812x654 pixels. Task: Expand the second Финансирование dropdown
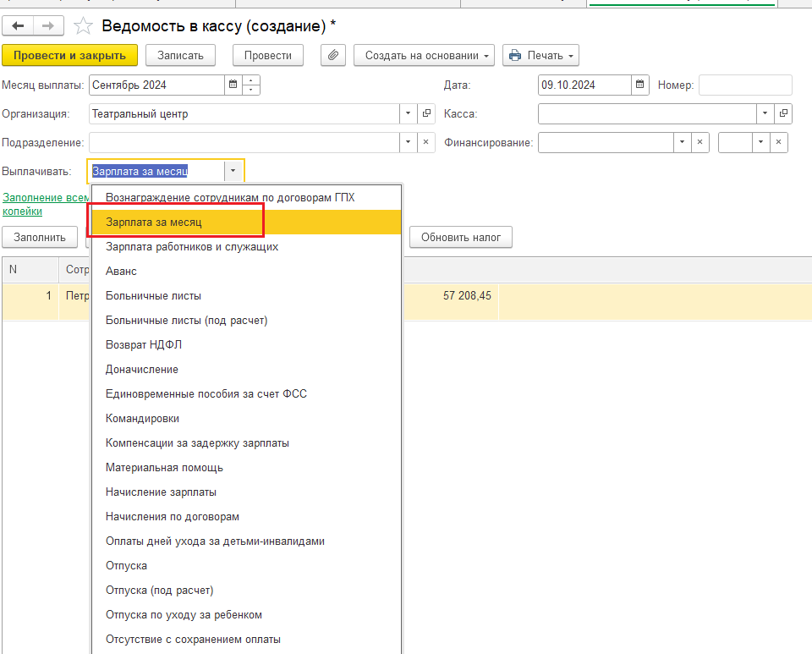(760, 142)
